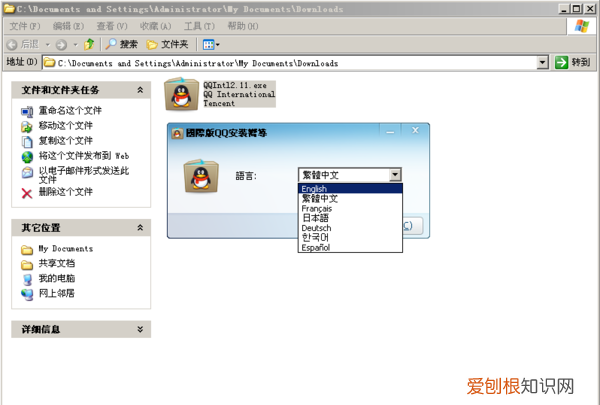The width and height of the screenshot is (600, 405).
Task: Click the move file icon (移动这个文件)
Action: click(x=27, y=126)
